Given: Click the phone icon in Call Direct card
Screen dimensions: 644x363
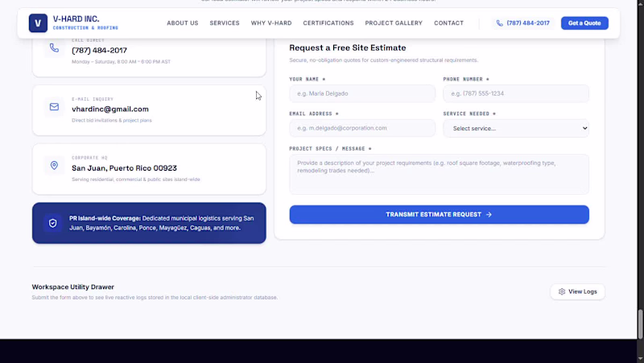Looking at the screenshot, I should pos(54,48).
